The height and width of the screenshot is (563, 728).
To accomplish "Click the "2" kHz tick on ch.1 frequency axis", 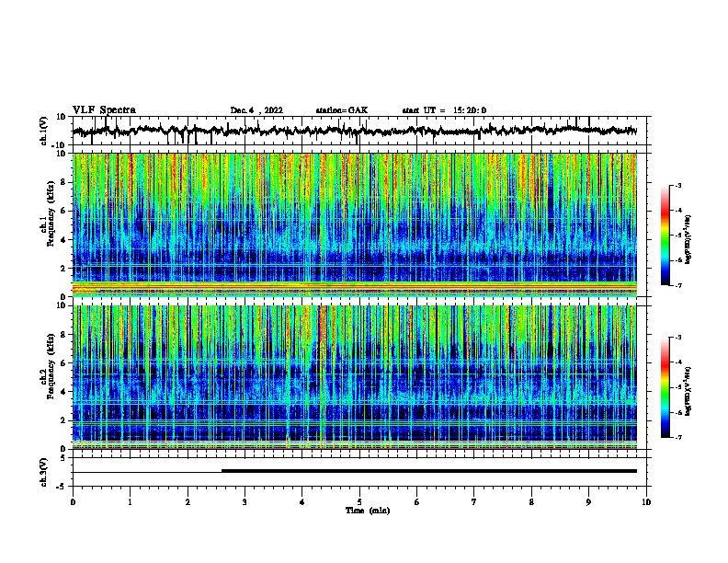I will click(x=63, y=269).
